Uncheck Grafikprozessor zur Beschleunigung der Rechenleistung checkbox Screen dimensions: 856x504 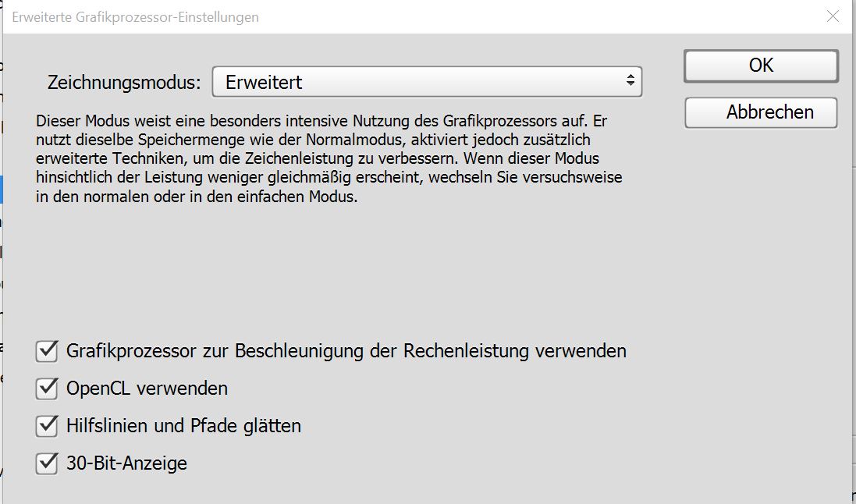coord(48,351)
